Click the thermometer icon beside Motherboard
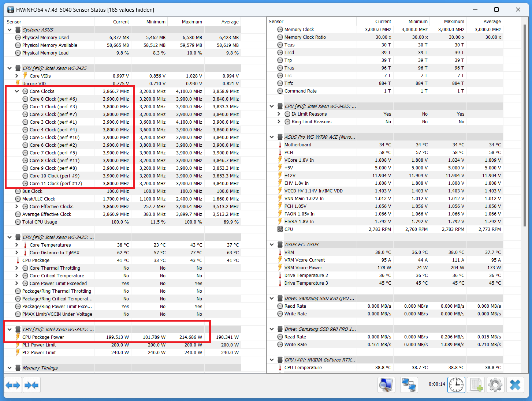The image size is (532, 401). point(280,145)
